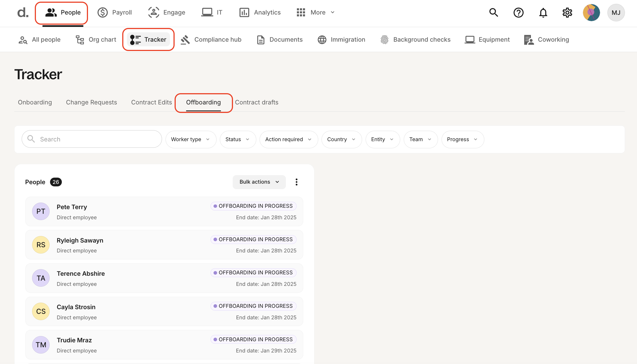Select the Equipment laptop icon
The height and width of the screenshot is (364, 637).
470,39
